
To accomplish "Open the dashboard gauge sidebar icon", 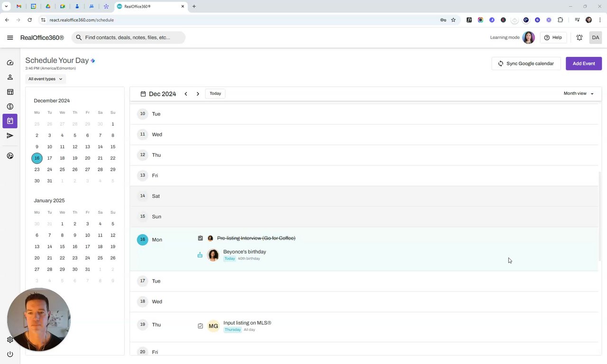I will click(x=10, y=63).
